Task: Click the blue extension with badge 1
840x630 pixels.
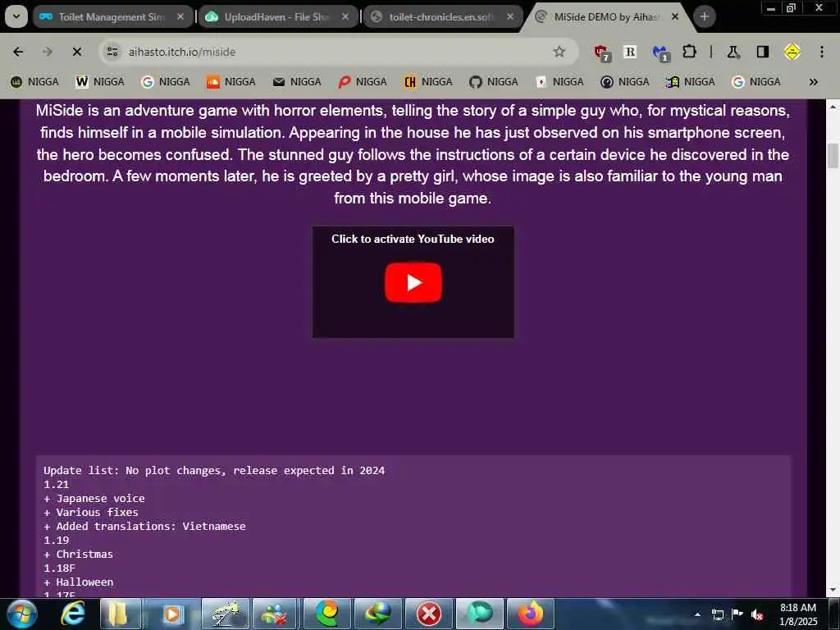Action: 660,52
